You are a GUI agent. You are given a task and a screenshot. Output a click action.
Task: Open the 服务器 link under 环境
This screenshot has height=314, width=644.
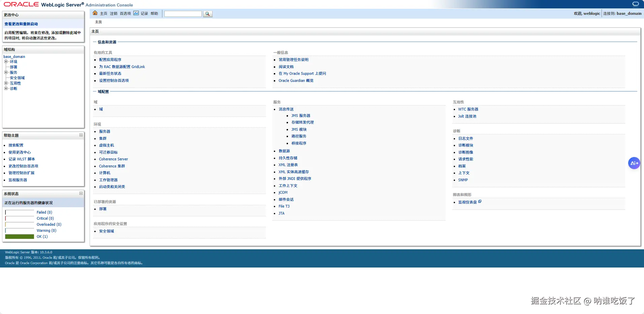(105, 131)
